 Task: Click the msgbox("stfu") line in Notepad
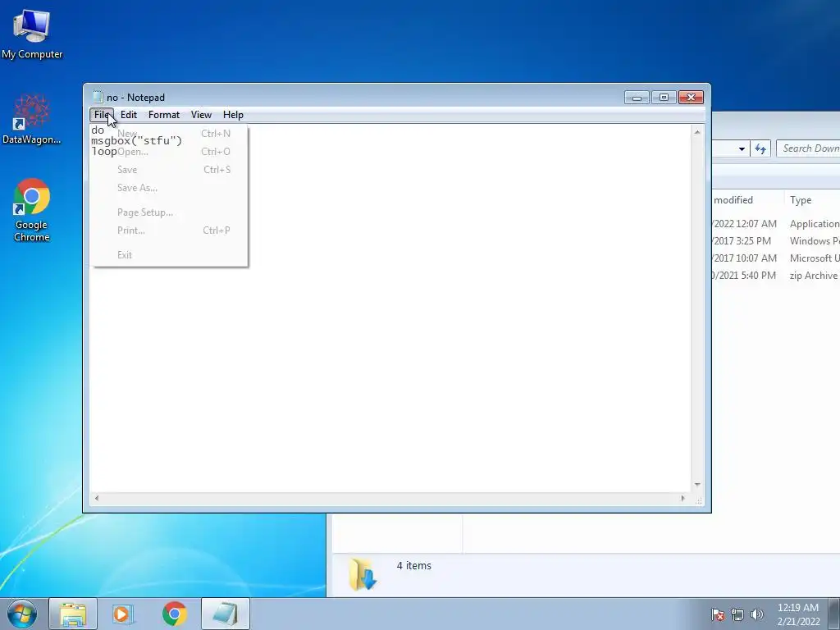click(137, 141)
